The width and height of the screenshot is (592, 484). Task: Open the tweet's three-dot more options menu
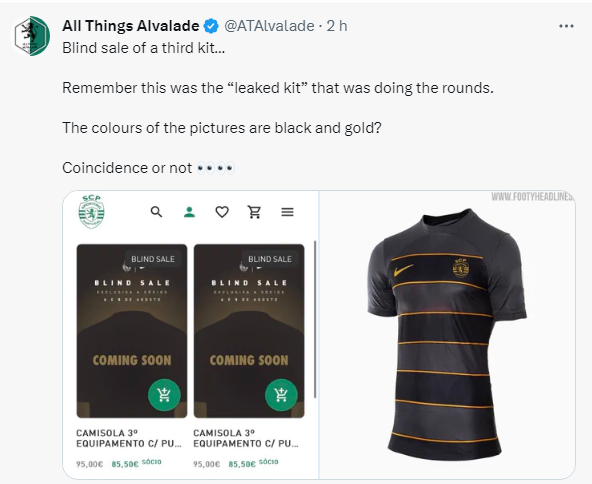pos(566,26)
